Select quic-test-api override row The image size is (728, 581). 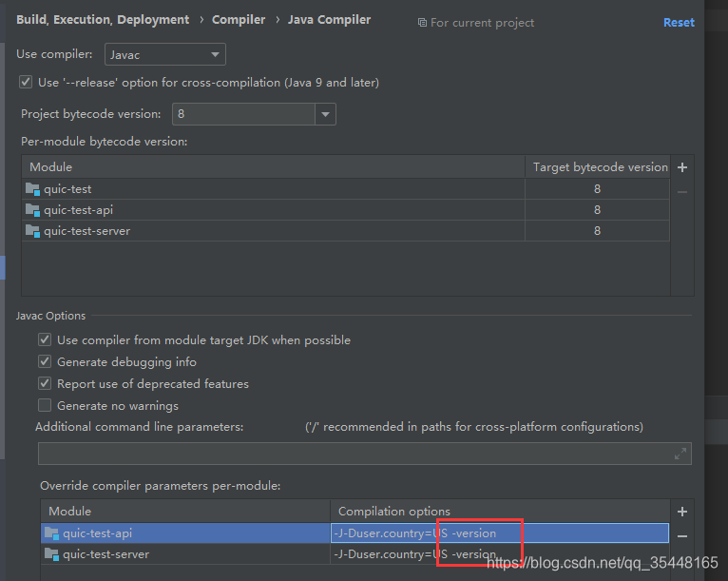(354, 533)
